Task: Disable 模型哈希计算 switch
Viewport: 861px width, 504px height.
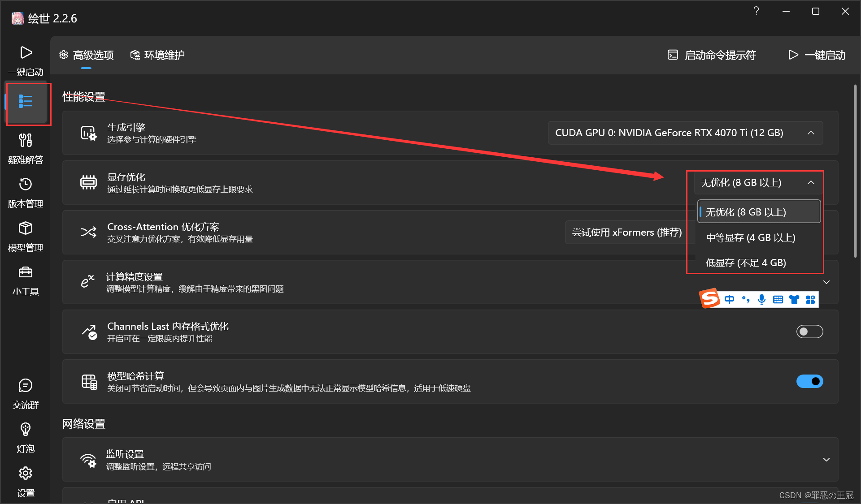Action: pos(809,381)
